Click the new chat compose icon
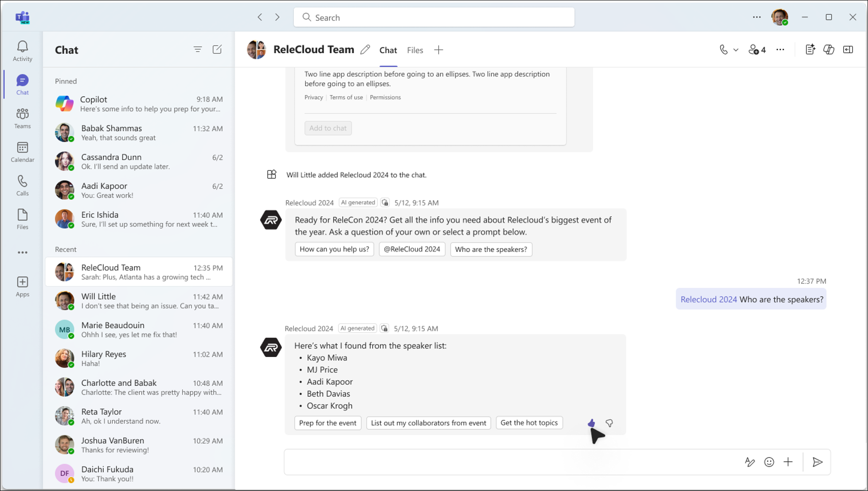The width and height of the screenshot is (868, 491). click(x=218, y=50)
